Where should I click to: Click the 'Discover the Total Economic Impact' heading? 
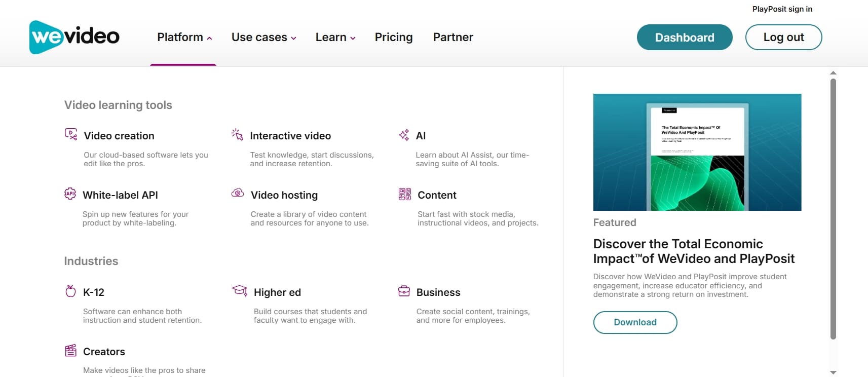click(x=694, y=251)
